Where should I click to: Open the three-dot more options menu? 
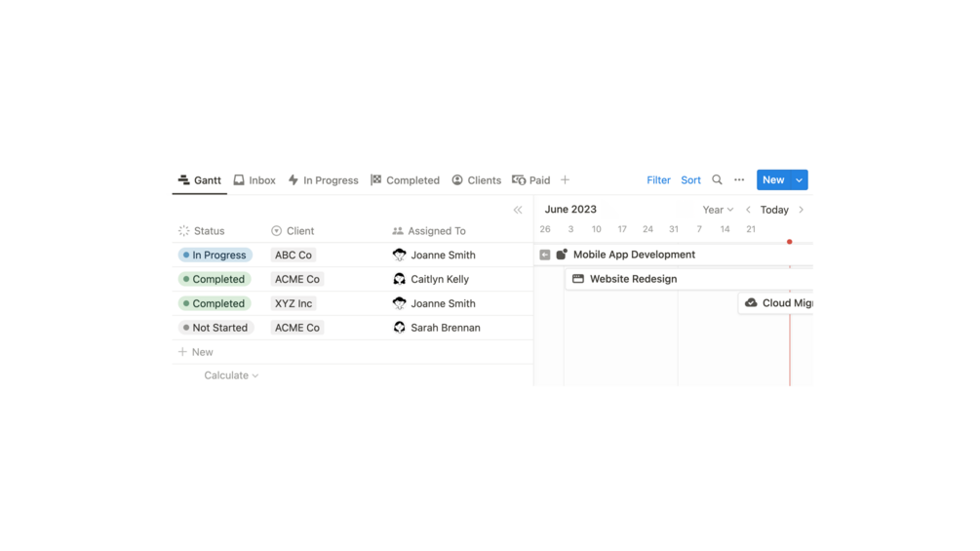point(739,179)
